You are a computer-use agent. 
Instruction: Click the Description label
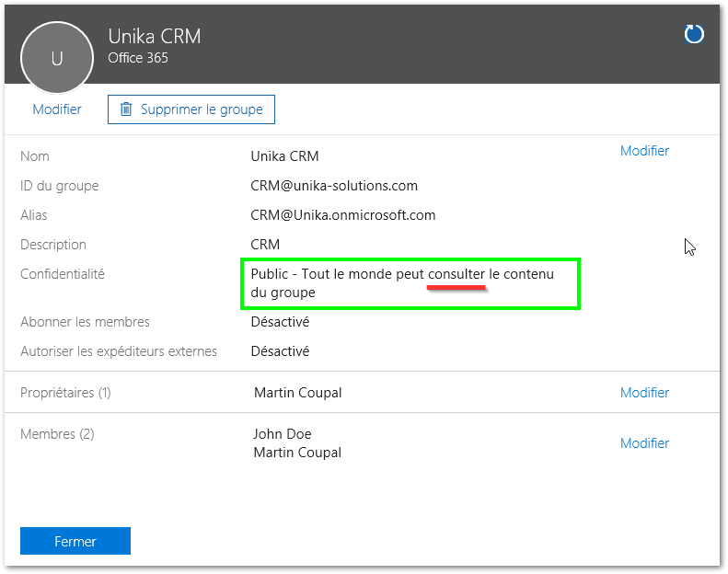point(53,245)
